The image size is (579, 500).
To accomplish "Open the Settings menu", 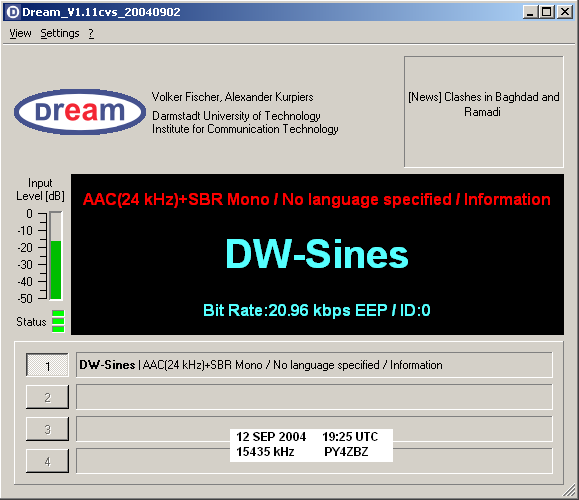I will [60, 33].
